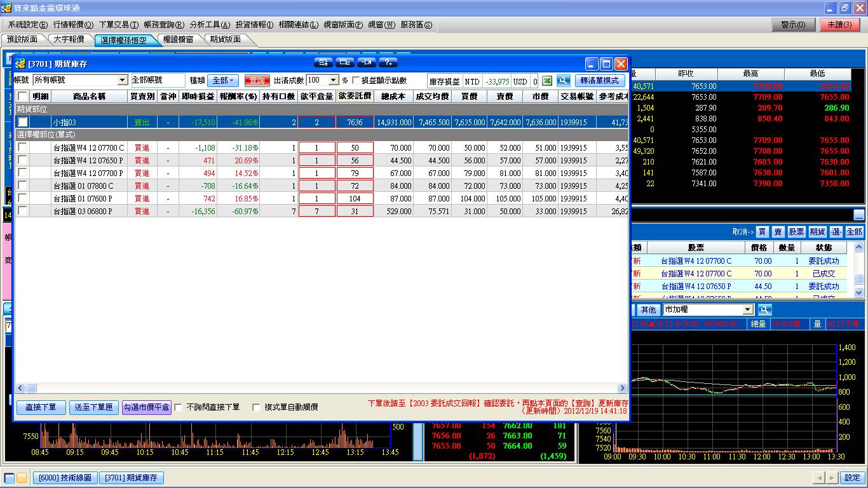This screenshot has width=868, height=488.
Task: Open 投資情報 menu
Action: [x=254, y=25]
